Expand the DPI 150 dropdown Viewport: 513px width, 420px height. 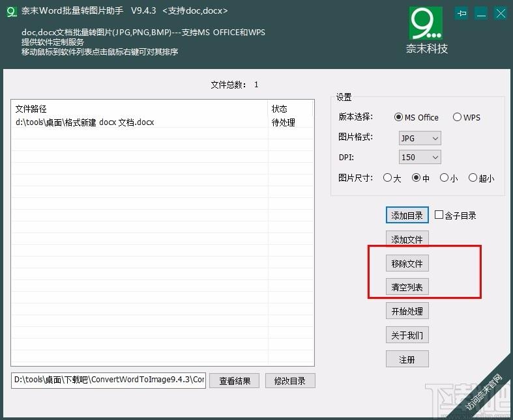420,157
